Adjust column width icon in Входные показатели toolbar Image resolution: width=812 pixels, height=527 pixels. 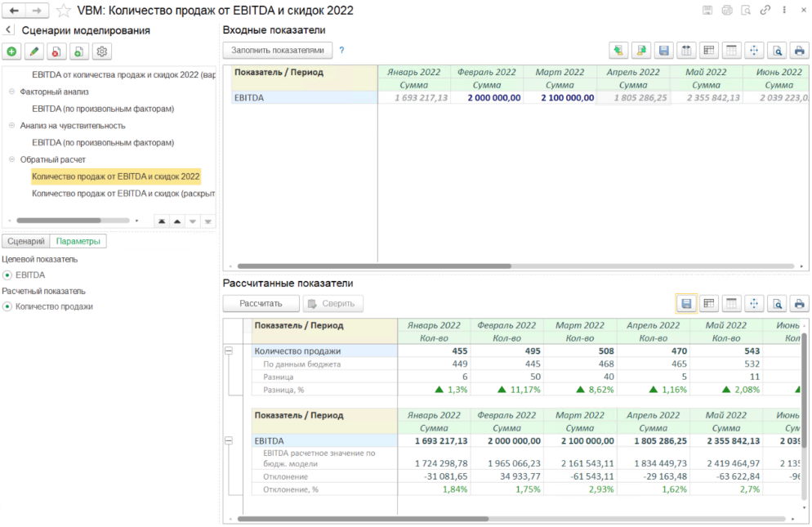pyautogui.click(x=686, y=51)
